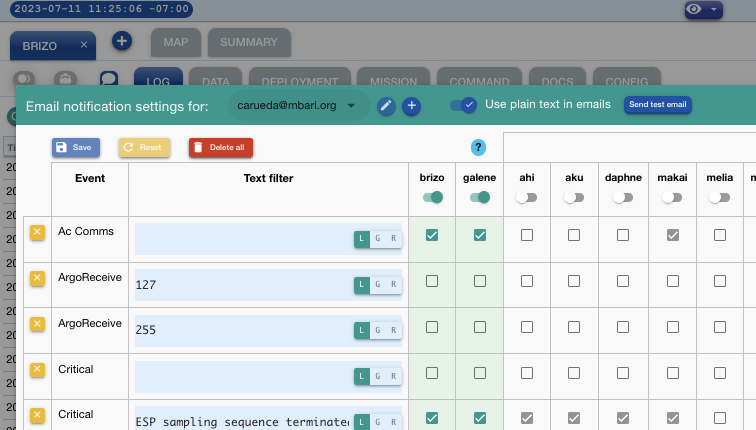Click the add new vehicle tab plus icon

coord(121,41)
